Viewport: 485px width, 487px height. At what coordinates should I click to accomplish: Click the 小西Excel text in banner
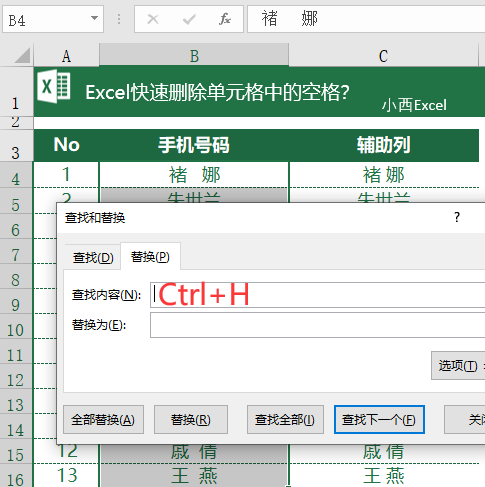click(x=414, y=105)
